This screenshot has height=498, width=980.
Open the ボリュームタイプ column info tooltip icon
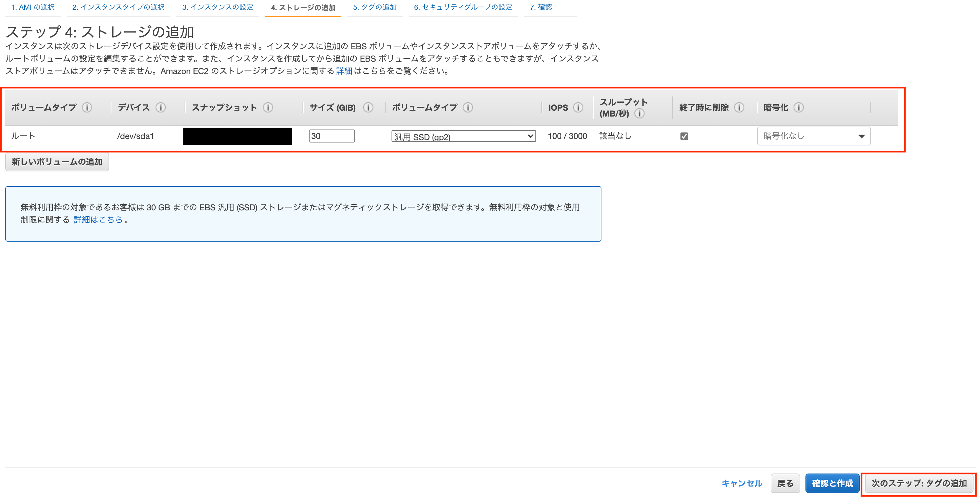point(88,107)
